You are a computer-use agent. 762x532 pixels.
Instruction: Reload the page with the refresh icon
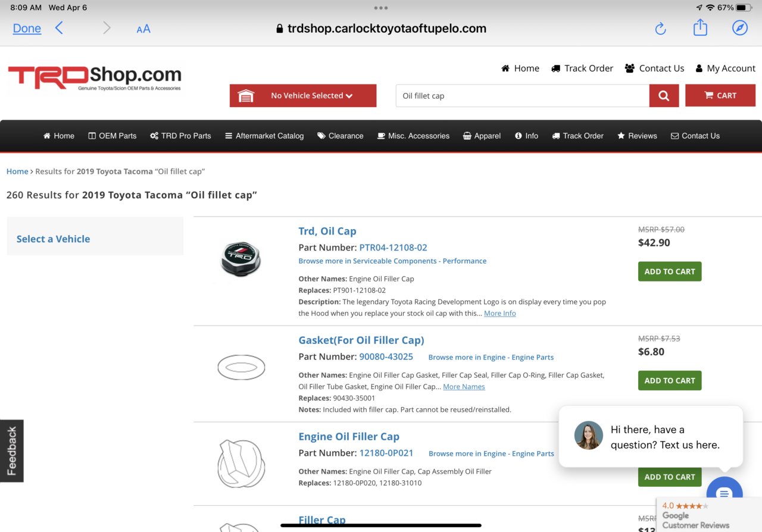(660, 29)
